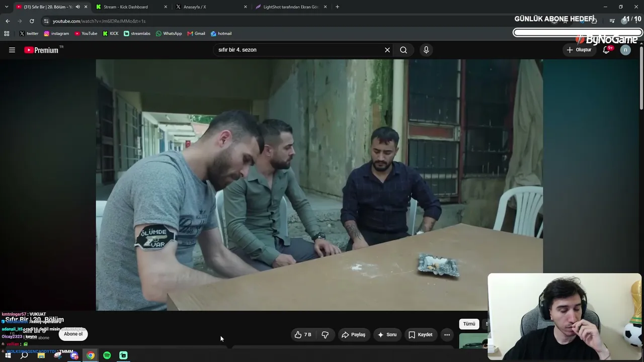Click the youtube.com address bar URL
644x362 pixels.
click(x=99, y=21)
